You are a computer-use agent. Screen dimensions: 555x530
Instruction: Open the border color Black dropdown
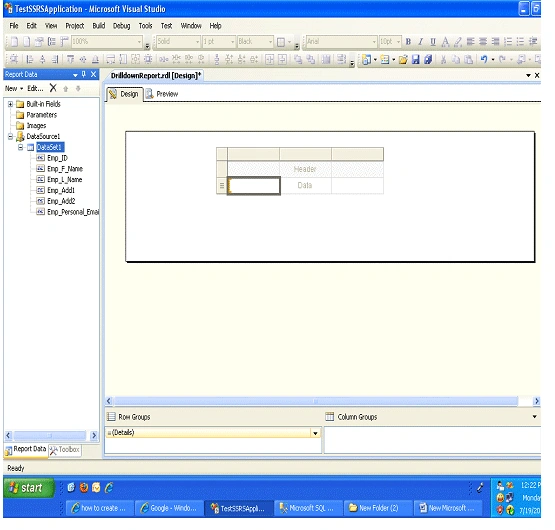(x=270, y=42)
